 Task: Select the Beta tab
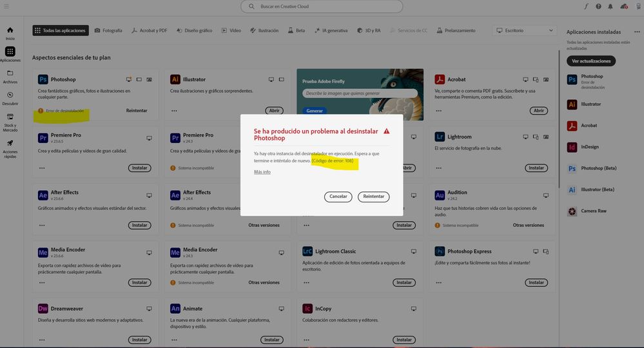296,30
